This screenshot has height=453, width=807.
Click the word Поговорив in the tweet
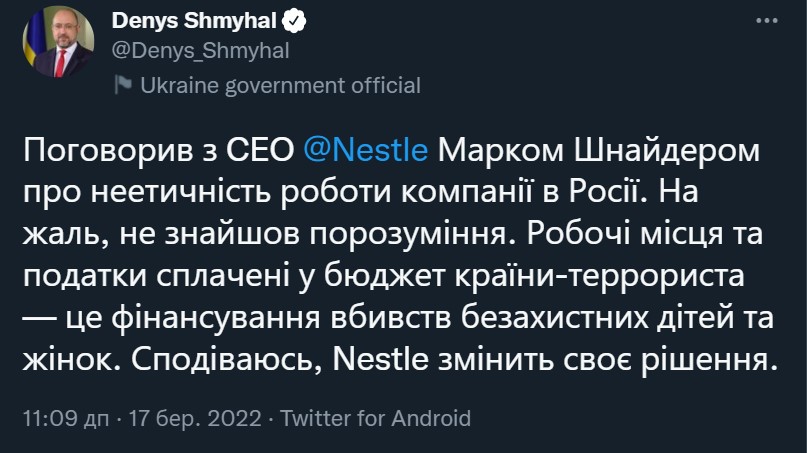108,150
